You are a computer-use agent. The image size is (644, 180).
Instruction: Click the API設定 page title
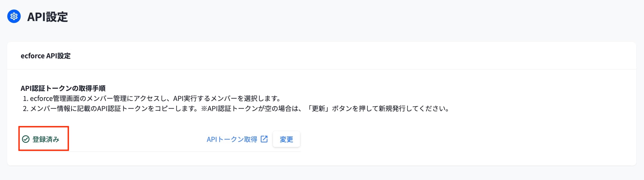pyautogui.click(x=48, y=17)
